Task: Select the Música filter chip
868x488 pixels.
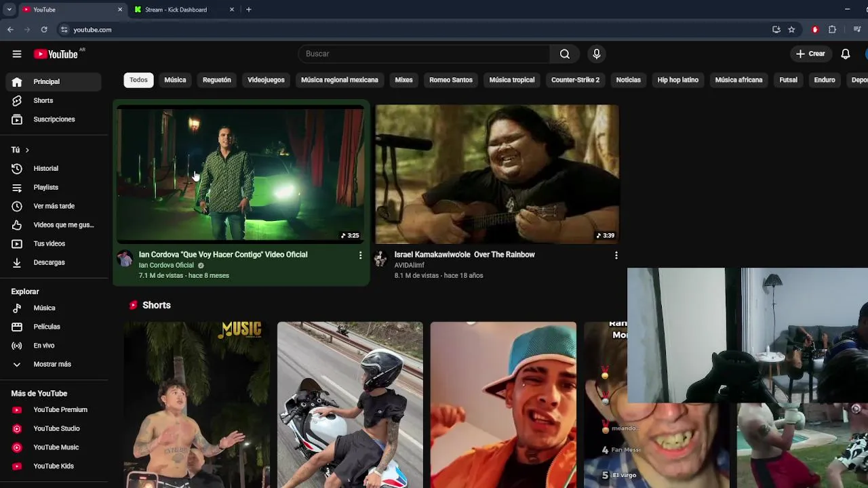Action: point(175,80)
